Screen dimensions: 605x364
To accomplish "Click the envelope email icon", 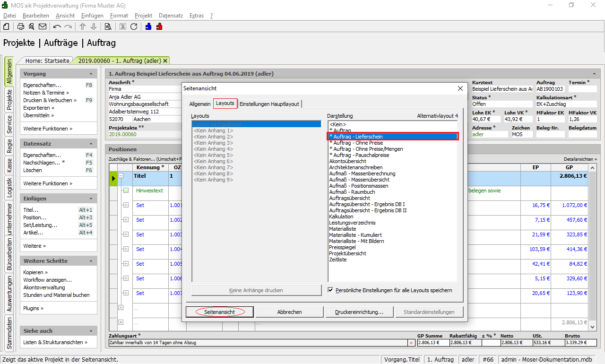I will (43, 26).
